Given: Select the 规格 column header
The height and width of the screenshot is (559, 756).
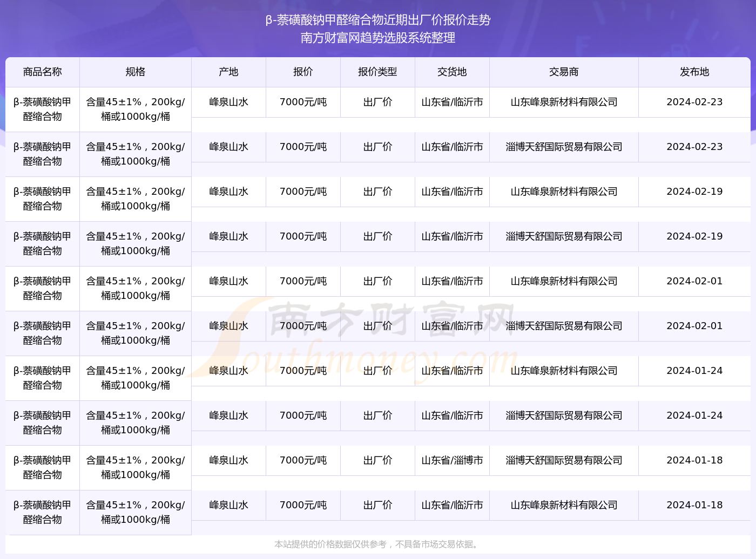Looking at the screenshot, I should click(136, 72).
